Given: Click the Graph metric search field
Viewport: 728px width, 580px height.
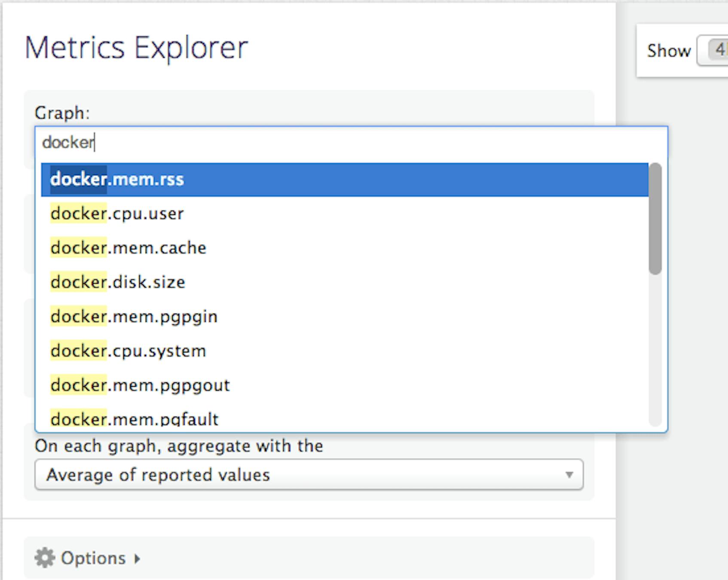Looking at the screenshot, I should (x=351, y=142).
